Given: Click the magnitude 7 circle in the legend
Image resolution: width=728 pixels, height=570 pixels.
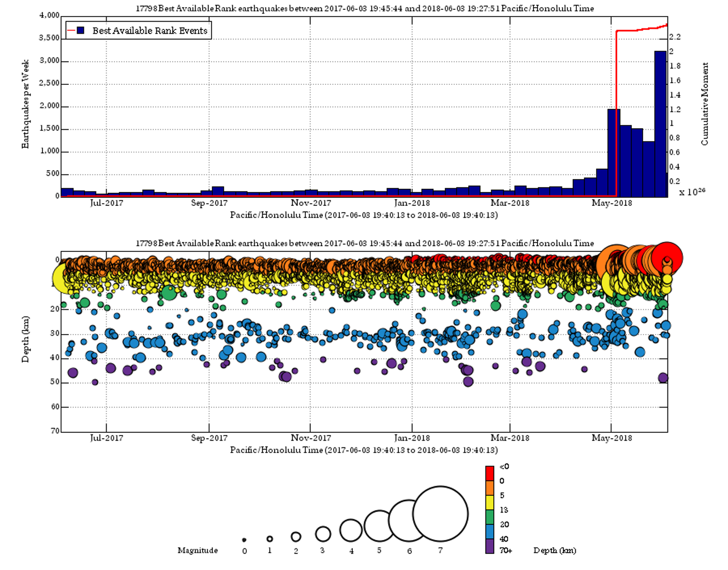Looking at the screenshot, I should (440, 514).
